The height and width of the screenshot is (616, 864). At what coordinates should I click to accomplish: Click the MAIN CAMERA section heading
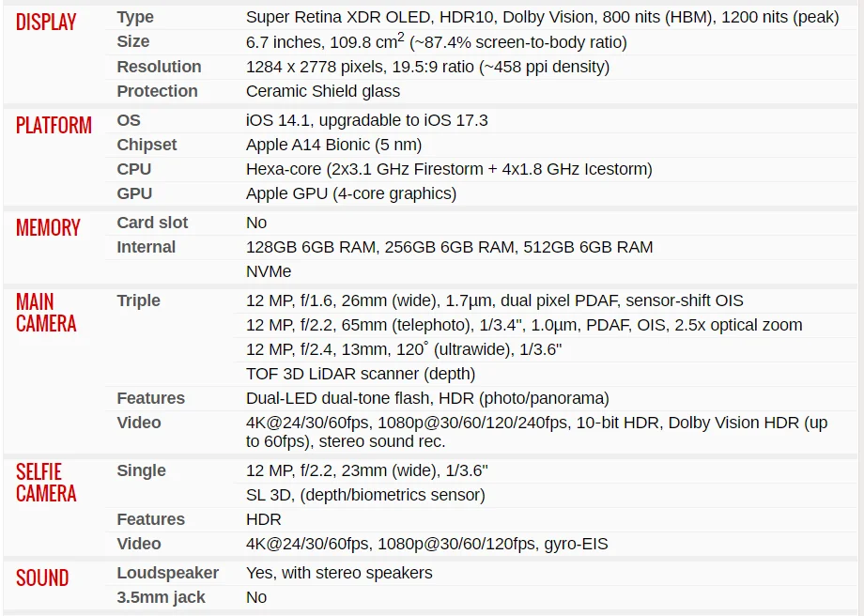coord(46,313)
